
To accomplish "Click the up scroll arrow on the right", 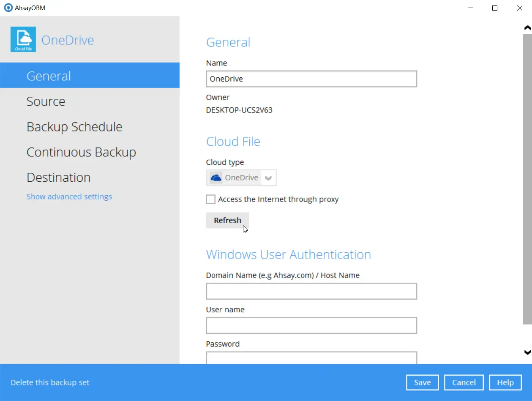I will (x=527, y=27).
